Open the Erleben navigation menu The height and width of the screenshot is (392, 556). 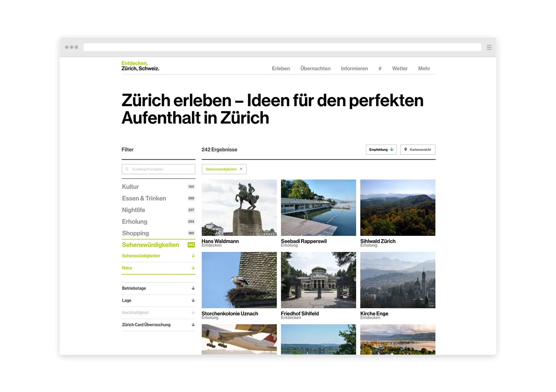[x=281, y=69]
